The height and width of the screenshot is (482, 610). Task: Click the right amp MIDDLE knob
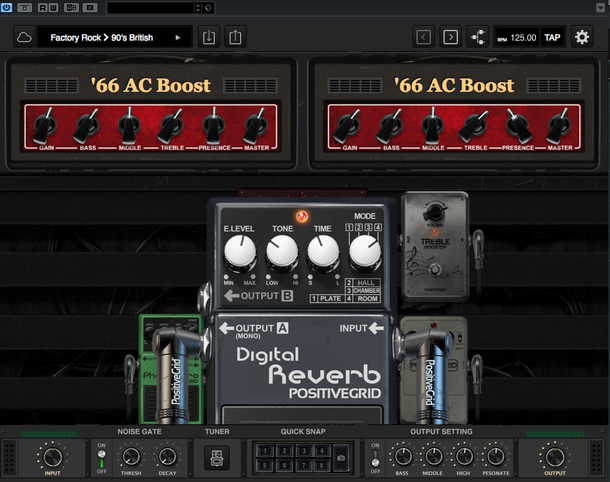point(433,126)
